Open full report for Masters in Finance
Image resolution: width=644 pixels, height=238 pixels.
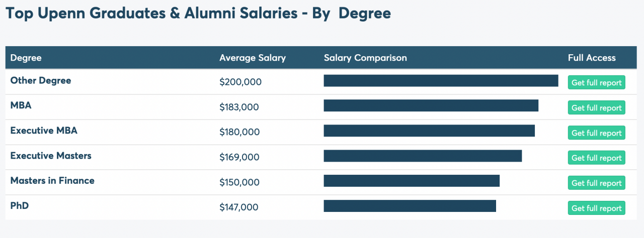point(596,183)
